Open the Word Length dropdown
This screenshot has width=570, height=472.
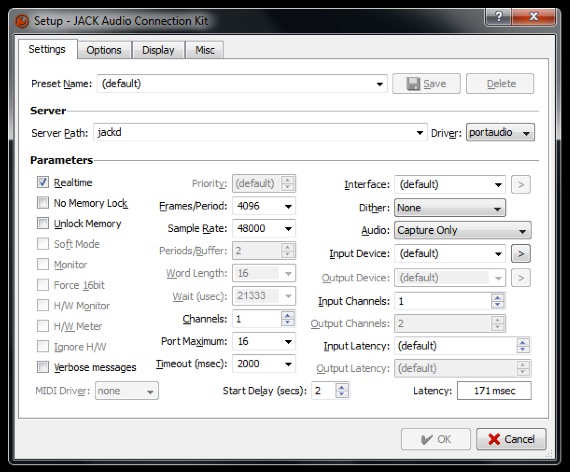point(264,273)
